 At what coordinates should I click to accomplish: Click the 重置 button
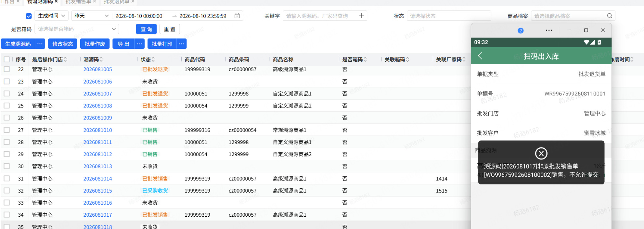(170, 29)
